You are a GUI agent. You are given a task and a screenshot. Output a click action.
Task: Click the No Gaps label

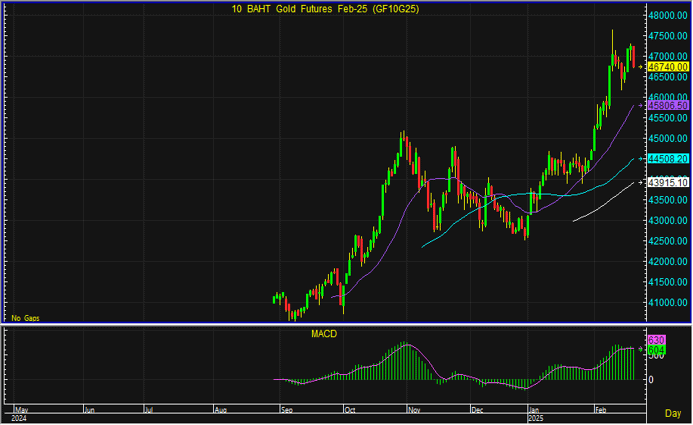click(24, 316)
